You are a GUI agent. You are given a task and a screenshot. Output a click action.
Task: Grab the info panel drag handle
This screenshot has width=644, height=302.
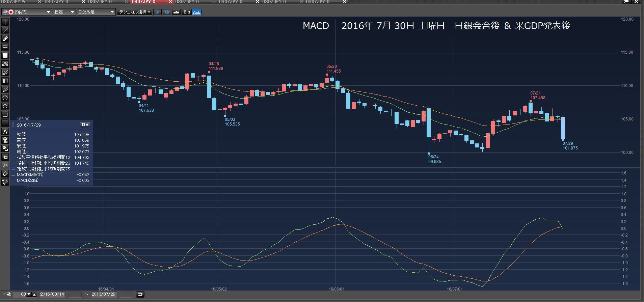(x=13, y=125)
